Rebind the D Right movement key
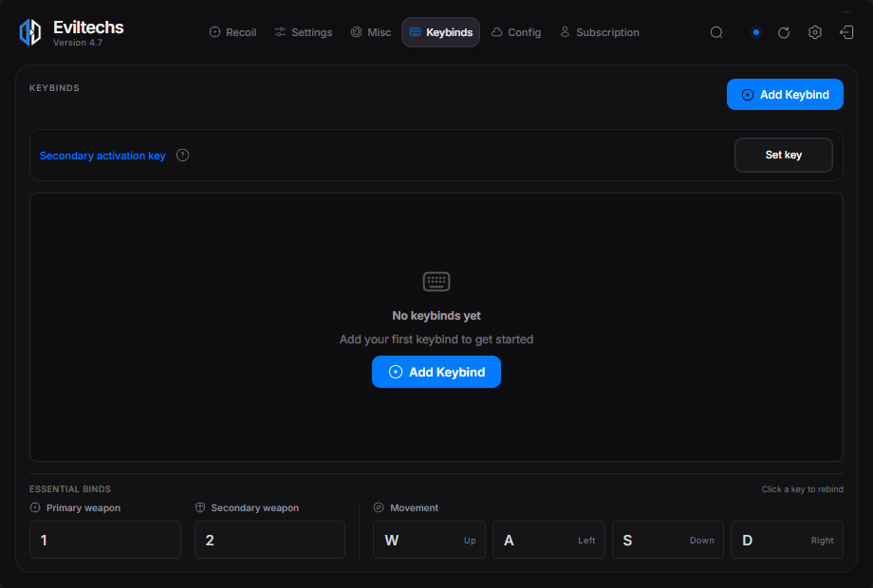Image resolution: width=873 pixels, height=588 pixels. (x=788, y=540)
